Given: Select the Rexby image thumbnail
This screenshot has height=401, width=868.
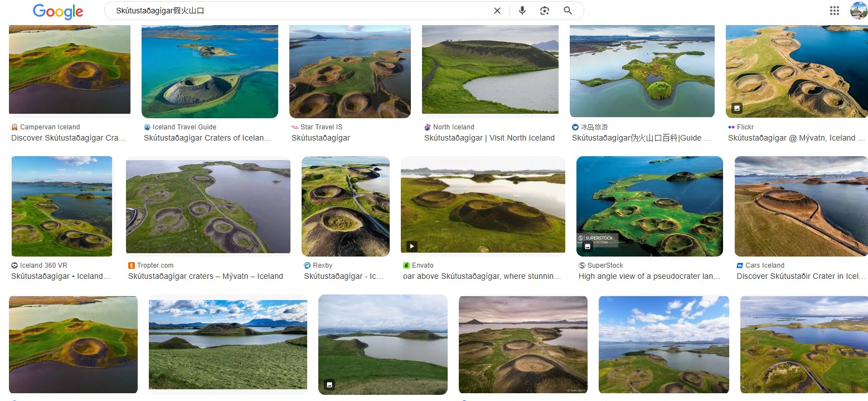Looking at the screenshot, I should pos(345,206).
